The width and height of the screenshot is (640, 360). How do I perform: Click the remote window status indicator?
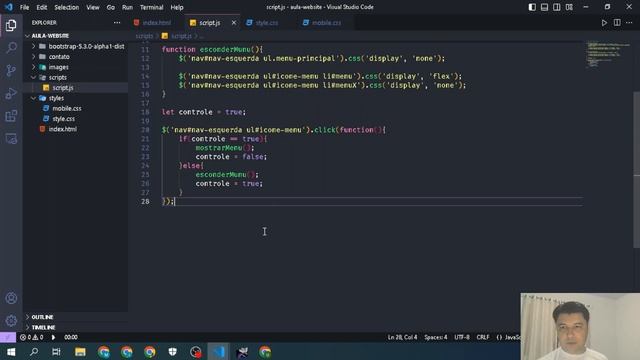click(8, 337)
